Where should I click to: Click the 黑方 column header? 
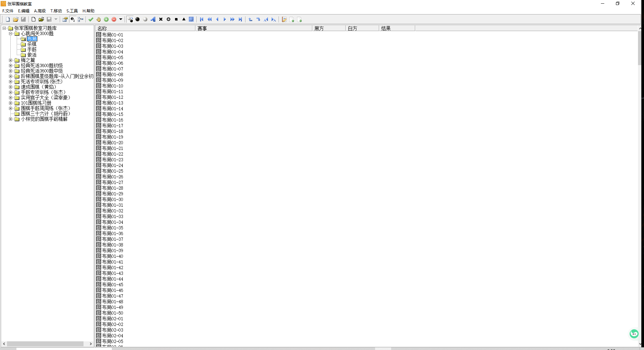tap(329, 28)
